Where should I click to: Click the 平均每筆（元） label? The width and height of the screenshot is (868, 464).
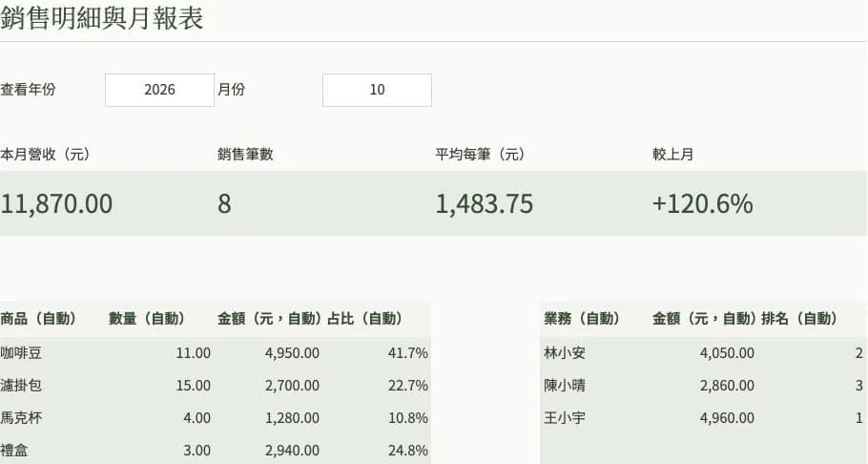pos(480,154)
